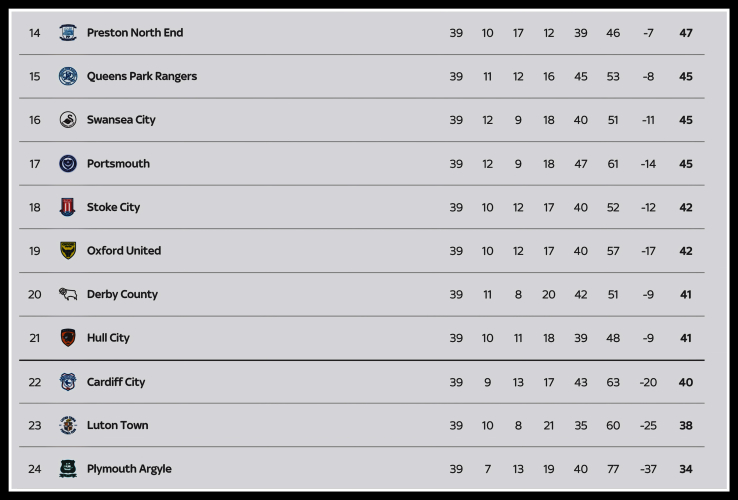Click the Derby County ram crest
Screen dimensions: 738x500
pyautogui.click(x=68, y=294)
